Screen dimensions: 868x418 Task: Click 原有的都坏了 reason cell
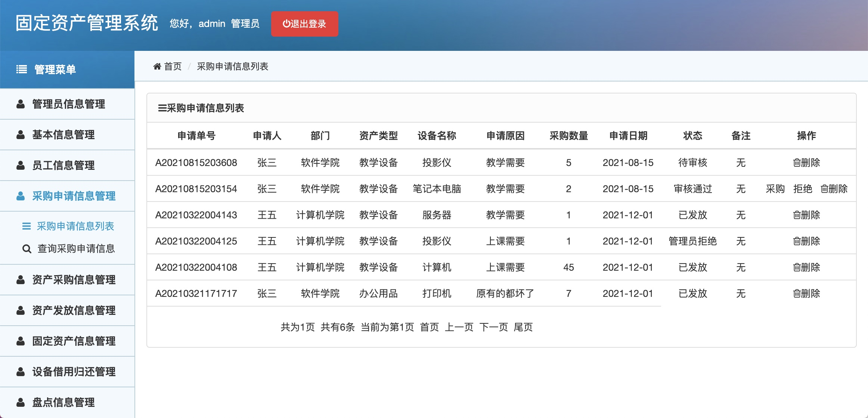[505, 293]
